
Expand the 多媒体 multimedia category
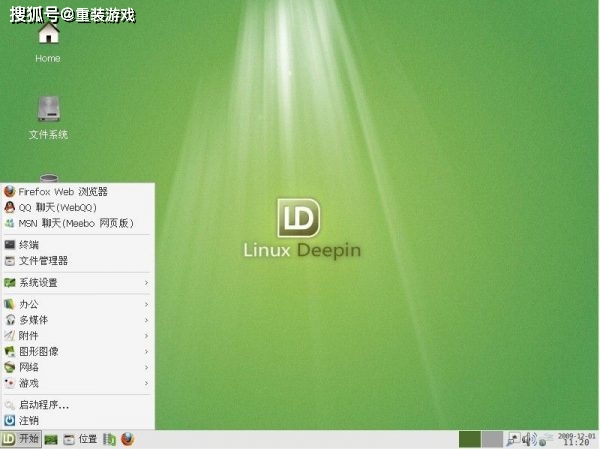pos(78,320)
